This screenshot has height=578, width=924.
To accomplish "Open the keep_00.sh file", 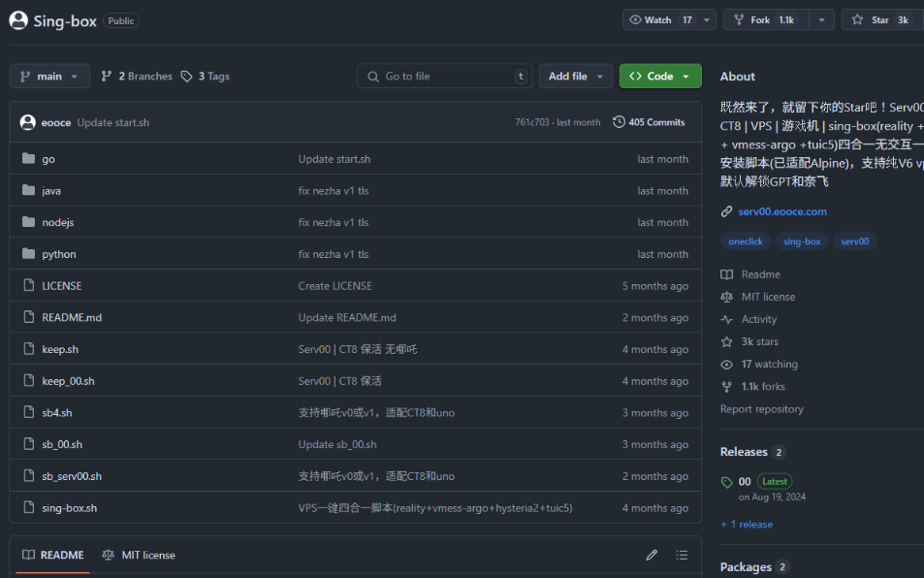I will click(x=69, y=381).
